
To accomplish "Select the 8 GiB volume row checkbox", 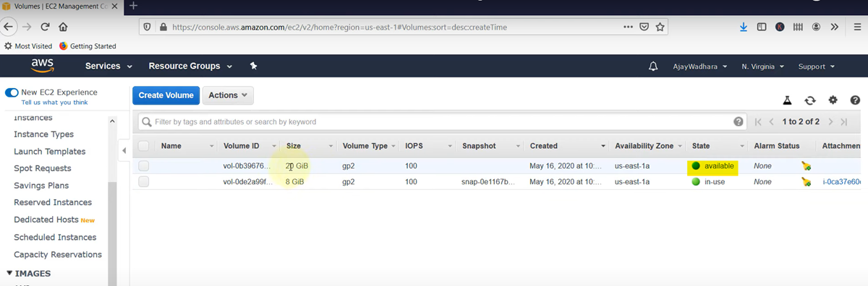I will 143,182.
